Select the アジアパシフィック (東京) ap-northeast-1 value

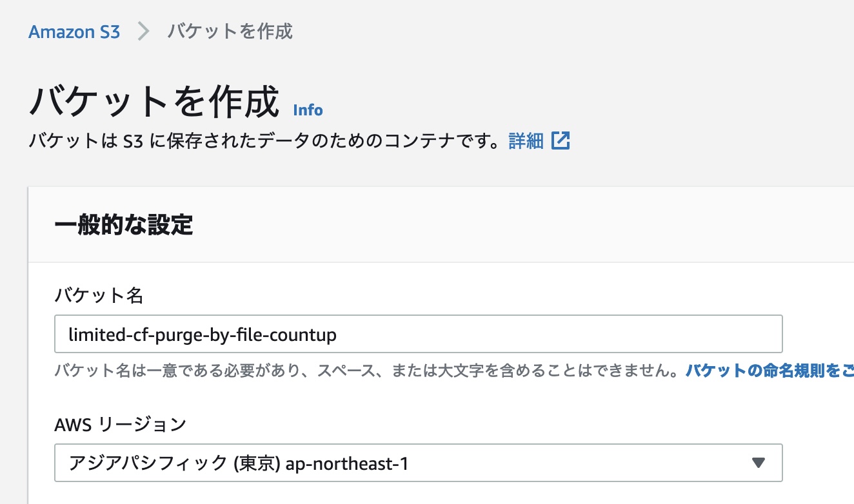239,463
